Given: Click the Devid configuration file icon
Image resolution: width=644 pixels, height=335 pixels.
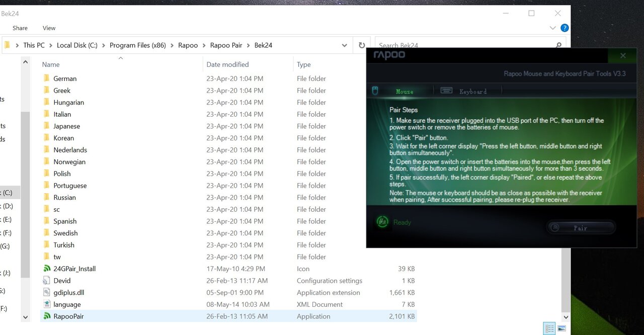Looking at the screenshot, I should tap(47, 281).
